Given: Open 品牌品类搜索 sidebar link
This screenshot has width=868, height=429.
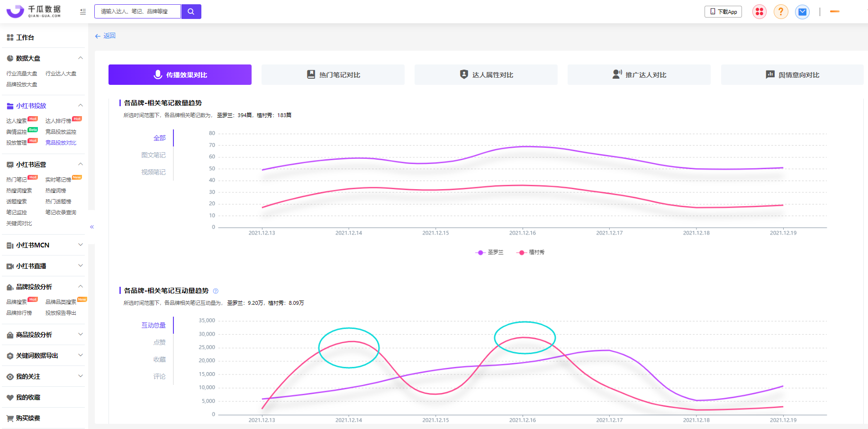Looking at the screenshot, I should click(61, 302).
